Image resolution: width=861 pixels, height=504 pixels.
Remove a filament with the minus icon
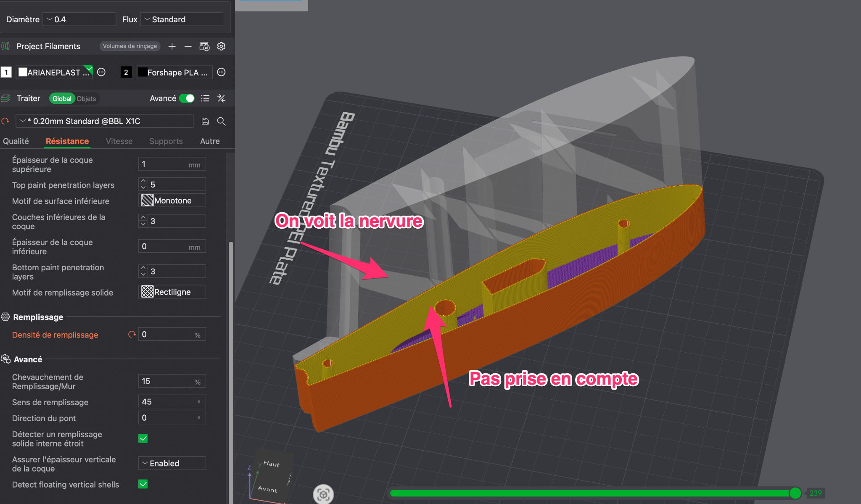[x=188, y=46]
